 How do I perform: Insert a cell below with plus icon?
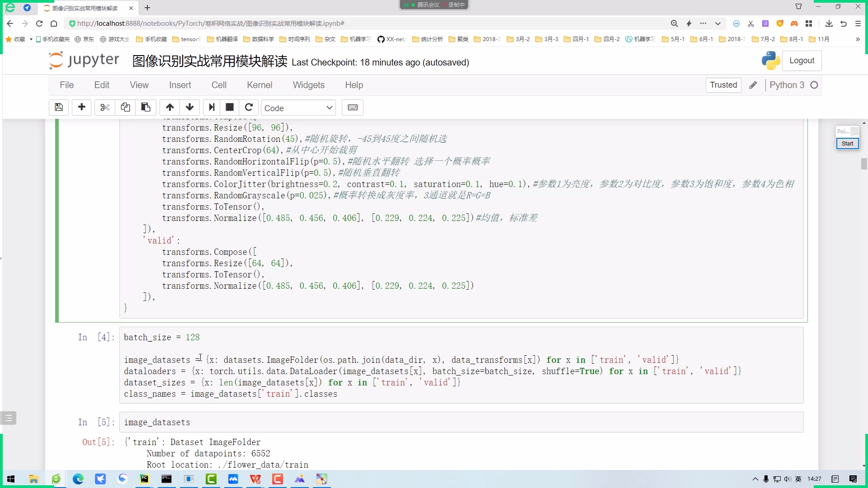[82, 108]
